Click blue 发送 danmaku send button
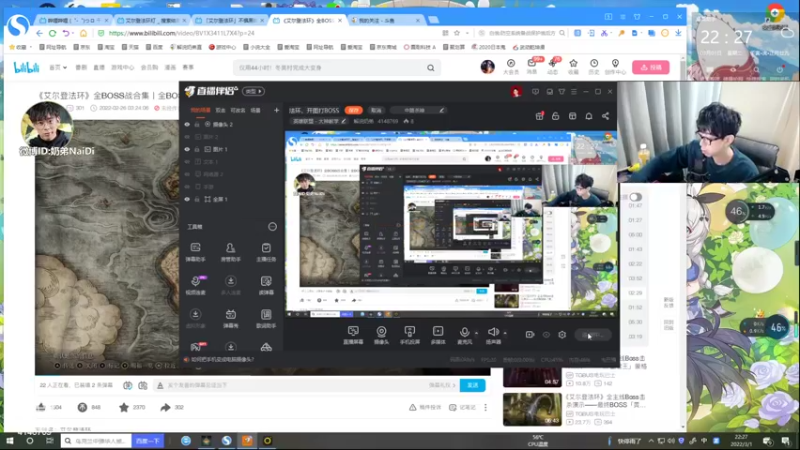This screenshot has height=450, width=800. click(x=472, y=385)
